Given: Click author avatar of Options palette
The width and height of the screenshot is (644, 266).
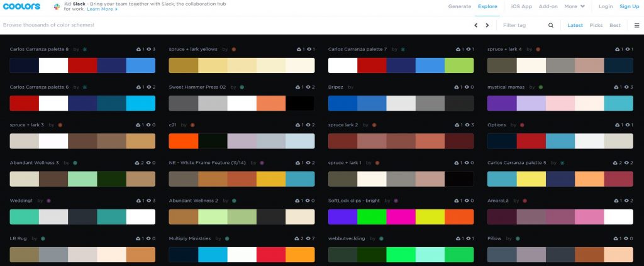Looking at the screenshot, I should tap(523, 125).
